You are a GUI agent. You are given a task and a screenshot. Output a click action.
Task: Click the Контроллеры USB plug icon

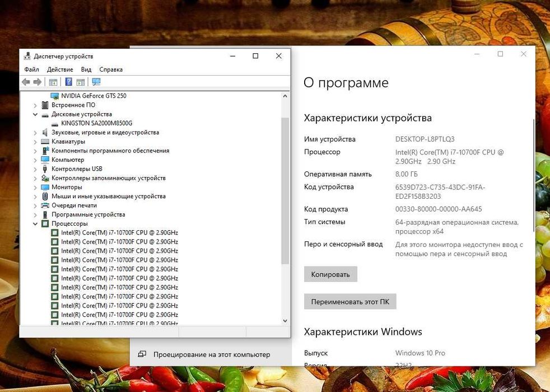(45, 169)
